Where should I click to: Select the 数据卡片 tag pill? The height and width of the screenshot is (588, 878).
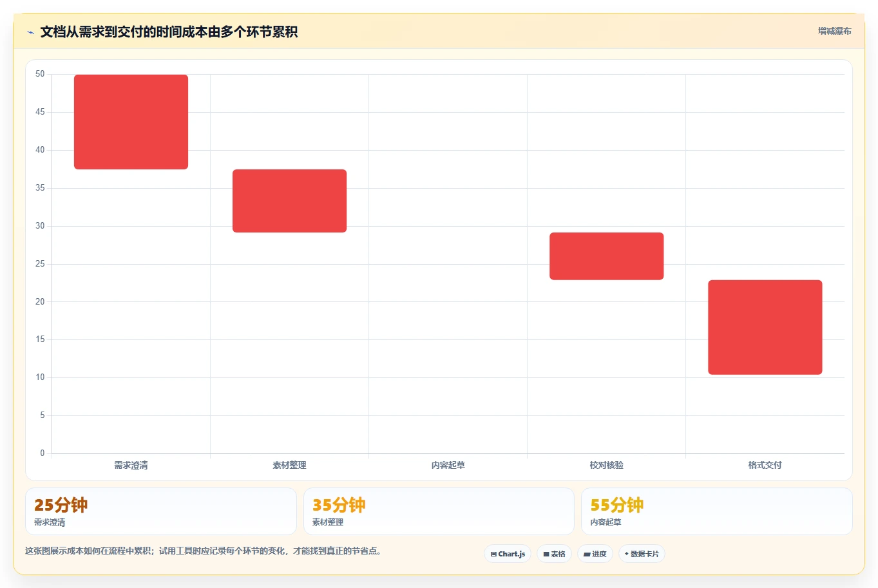pos(642,554)
